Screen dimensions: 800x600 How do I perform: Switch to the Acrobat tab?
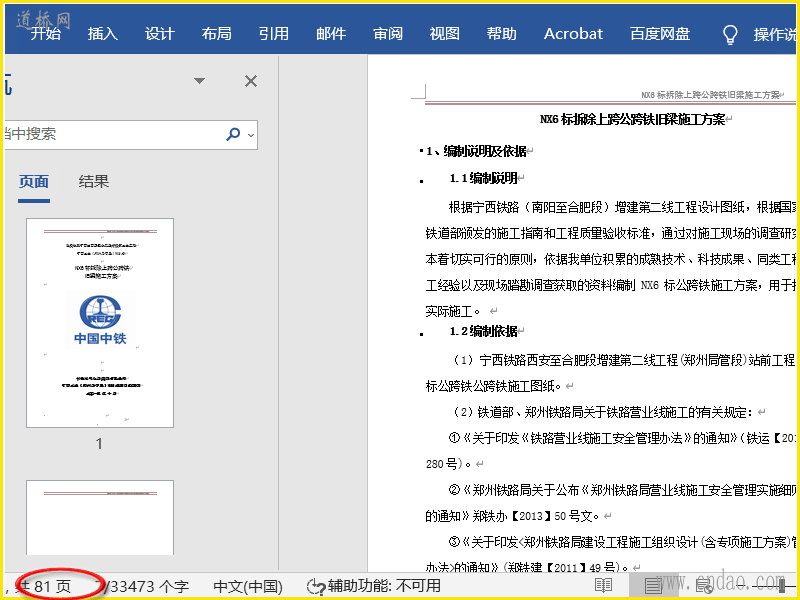click(x=573, y=34)
